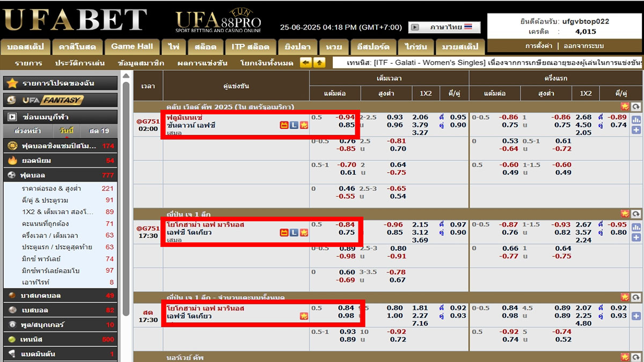Screen dimensions: 644x362
Task: Click the video play icon beside language
Action: [414, 27]
